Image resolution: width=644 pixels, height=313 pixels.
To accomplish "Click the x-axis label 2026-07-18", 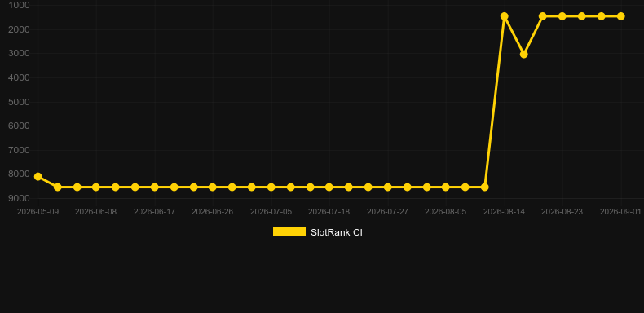I will coord(329,212).
